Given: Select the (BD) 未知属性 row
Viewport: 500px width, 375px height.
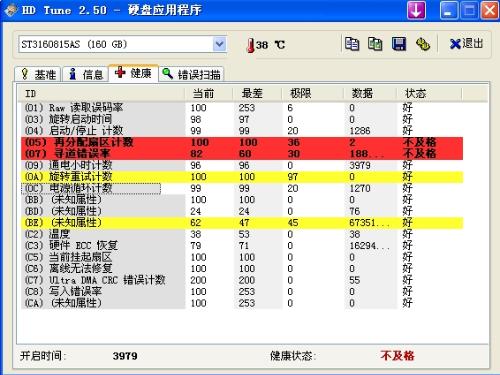Looking at the screenshot, I should [x=242, y=211].
